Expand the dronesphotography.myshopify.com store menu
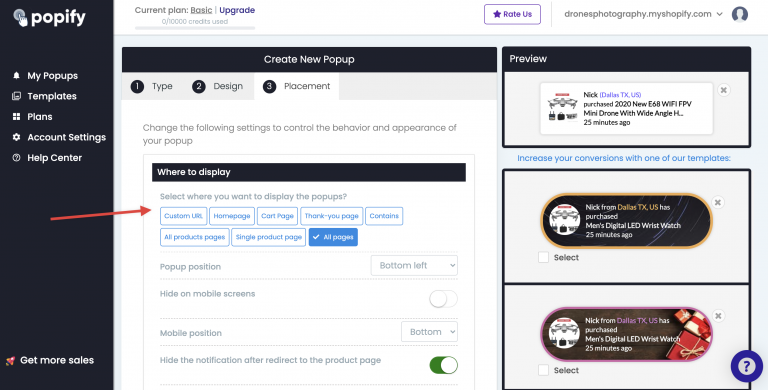 643,14
